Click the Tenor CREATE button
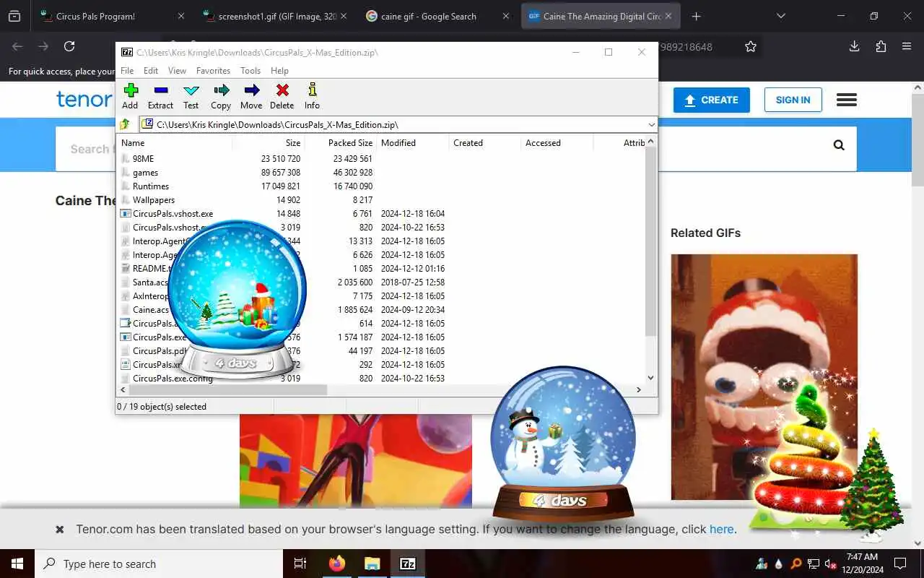This screenshot has height=578, width=924. (x=712, y=100)
